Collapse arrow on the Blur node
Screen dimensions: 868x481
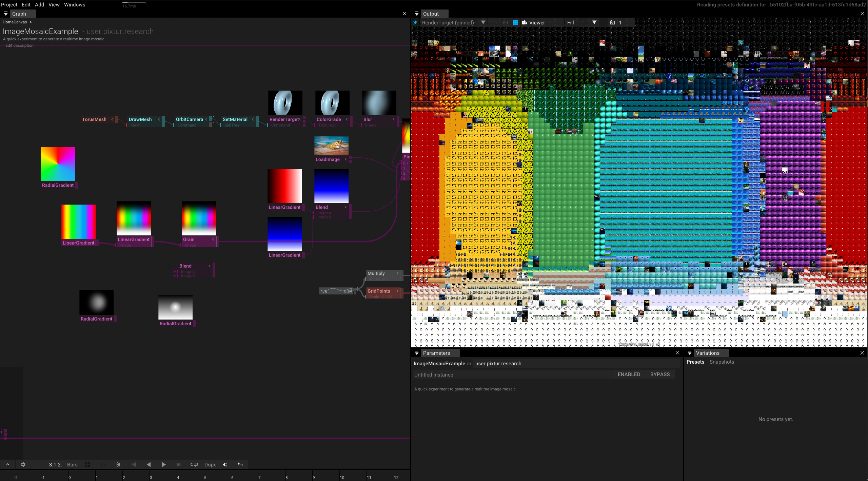393,119
